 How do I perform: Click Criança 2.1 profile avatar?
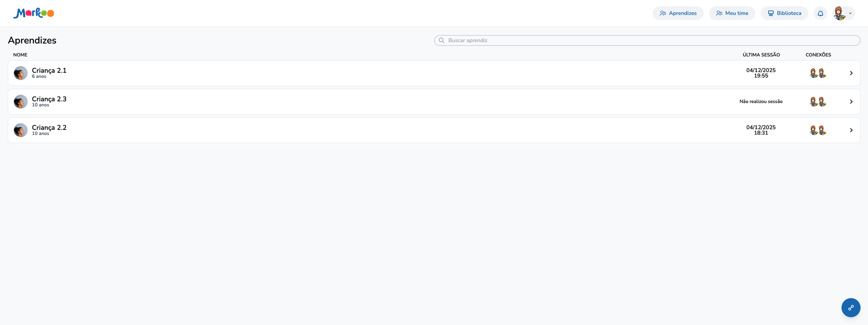[x=21, y=73]
